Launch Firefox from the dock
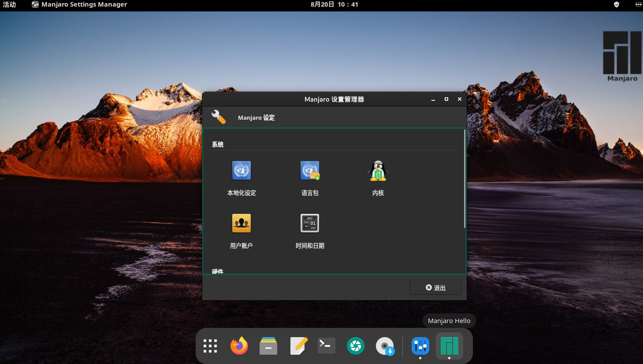 pyautogui.click(x=239, y=346)
